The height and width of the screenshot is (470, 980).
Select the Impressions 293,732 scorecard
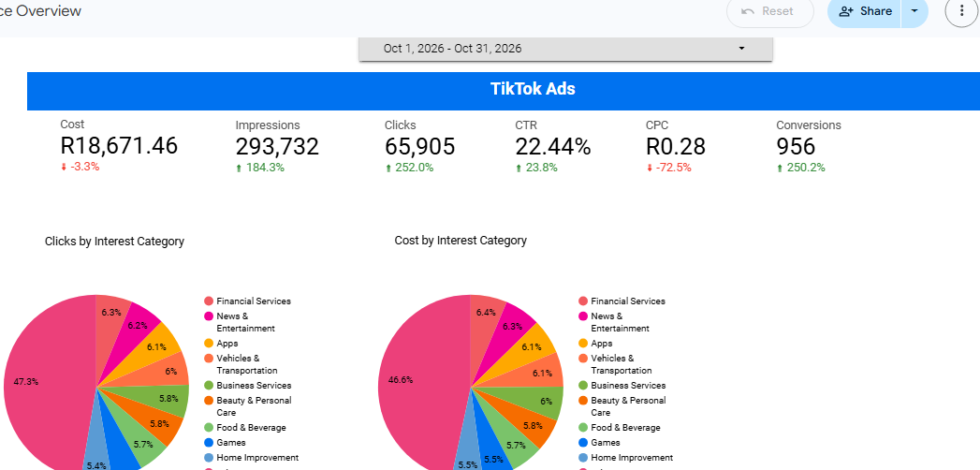coord(277,146)
